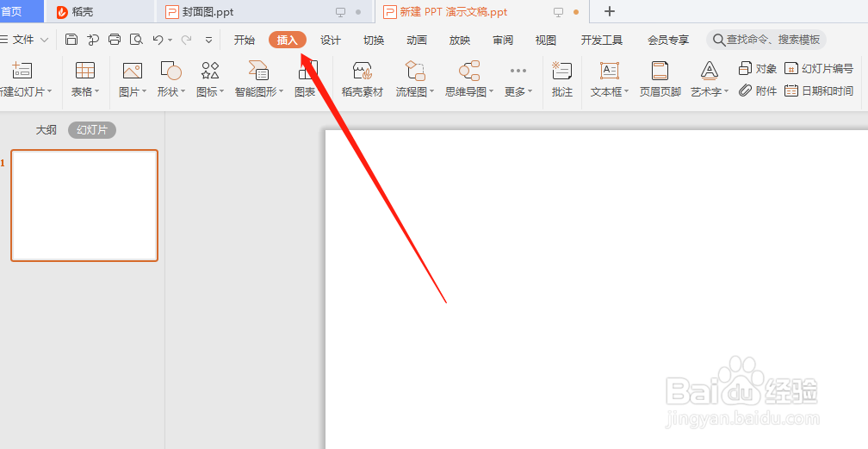Viewport: 868px width, 449px height.
Task: Insert Slide Number (幻灯片编号)
Action: (819, 69)
